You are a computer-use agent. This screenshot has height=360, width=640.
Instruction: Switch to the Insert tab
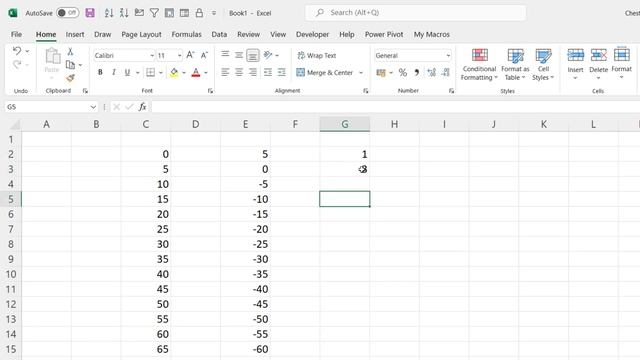[x=75, y=34]
